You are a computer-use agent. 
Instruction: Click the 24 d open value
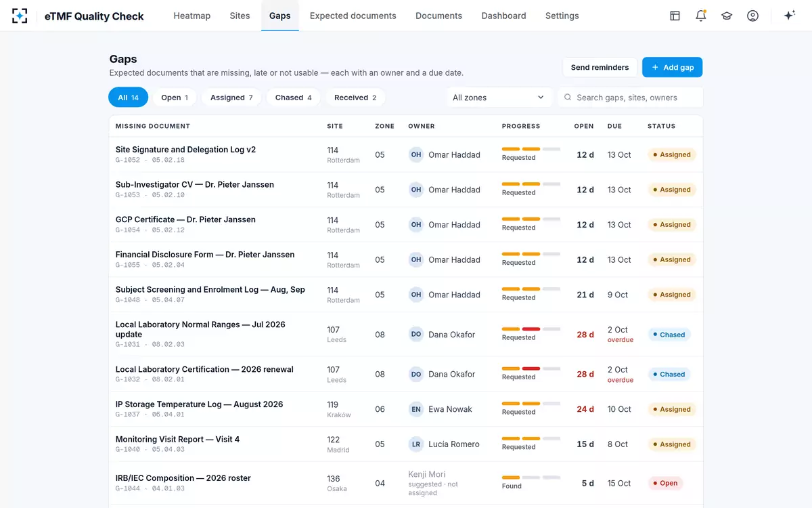[x=585, y=409]
